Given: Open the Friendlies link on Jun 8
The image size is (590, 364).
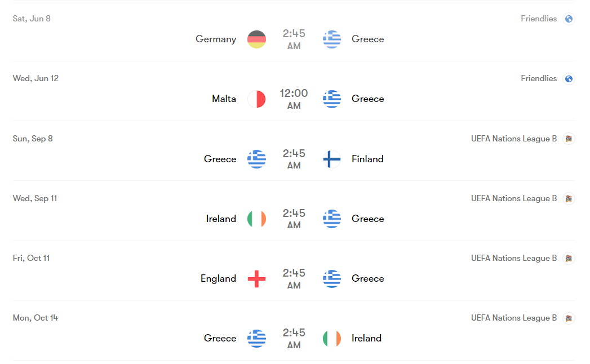Looking at the screenshot, I should [x=539, y=19].
